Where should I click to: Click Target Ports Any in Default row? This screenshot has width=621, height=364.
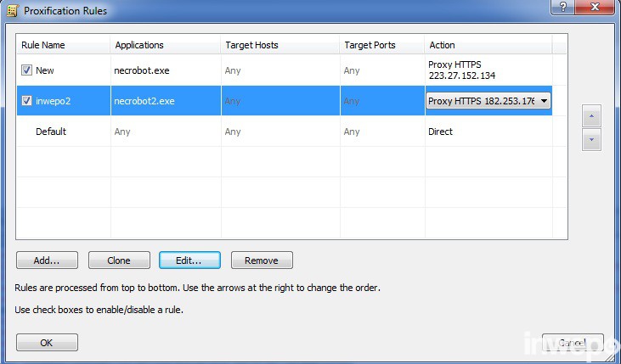[352, 132]
